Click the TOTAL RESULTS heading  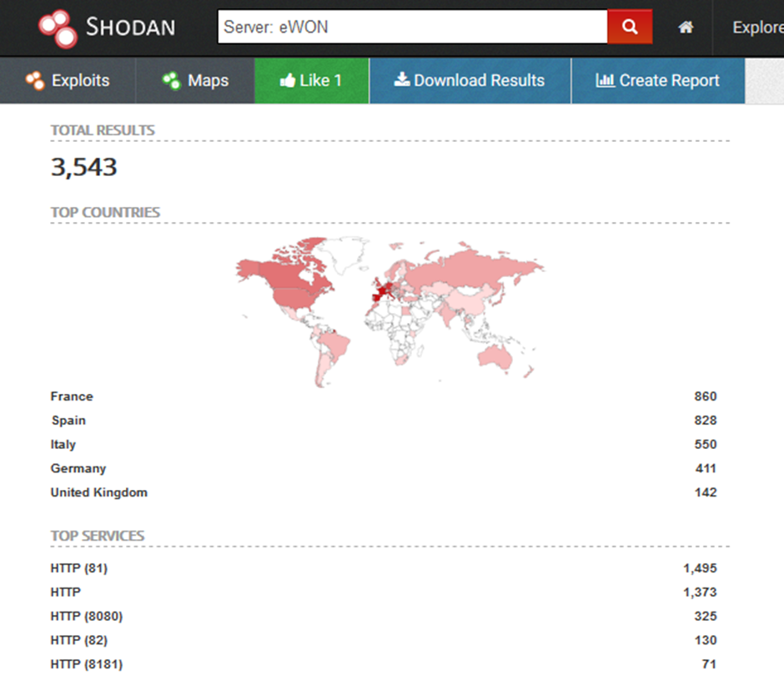point(103,130)
